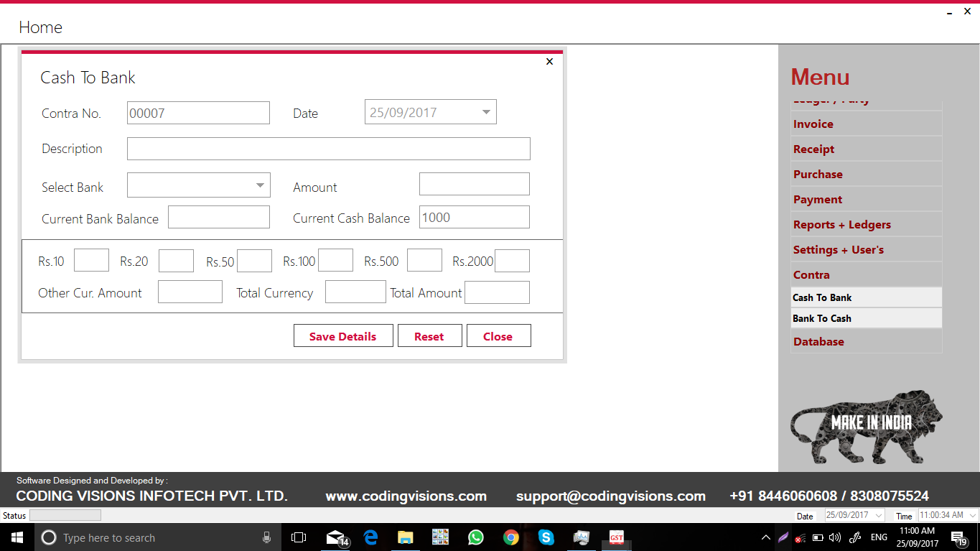
Task: Select Invoice from the Menu panel
Action: 866,124
